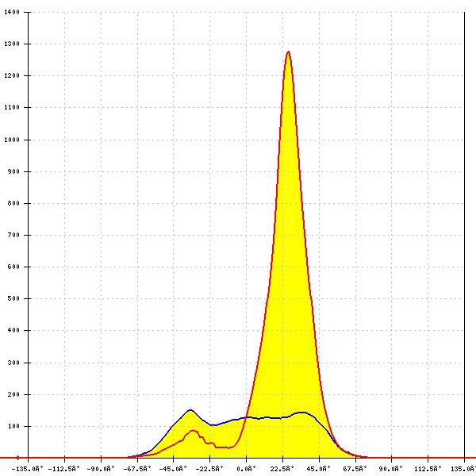
Task: Click the -67.5° x-axis label
Action: [x=137, y=469]
